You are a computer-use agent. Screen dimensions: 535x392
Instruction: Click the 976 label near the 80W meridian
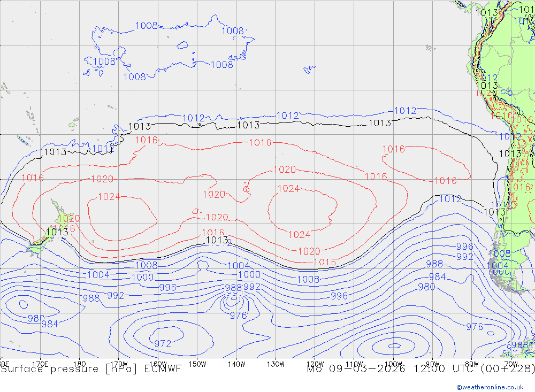tap(475, 327)
